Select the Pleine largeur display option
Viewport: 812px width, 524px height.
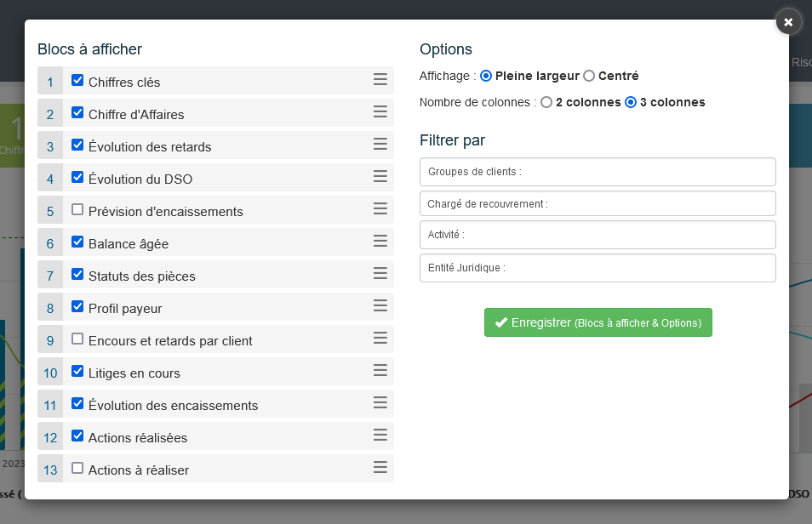click(x=486, y=76)
